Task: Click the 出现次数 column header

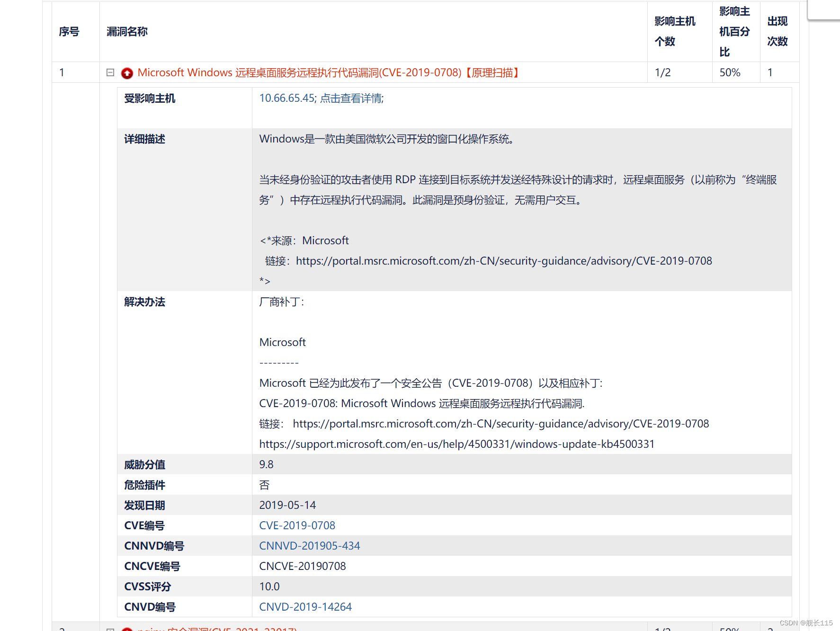Action: [x=777, y=31]
